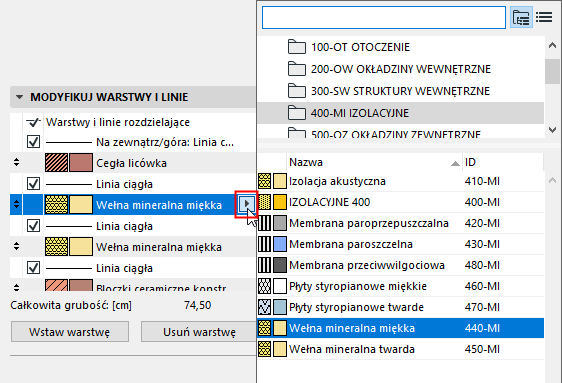This screenshot has width=562, height=383.
Task: Select Płyty styropianowe twarde material
Action: 401,307
